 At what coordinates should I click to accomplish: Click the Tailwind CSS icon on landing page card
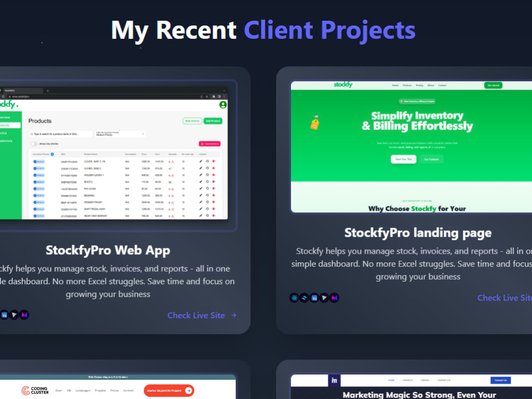click(304, 298)
